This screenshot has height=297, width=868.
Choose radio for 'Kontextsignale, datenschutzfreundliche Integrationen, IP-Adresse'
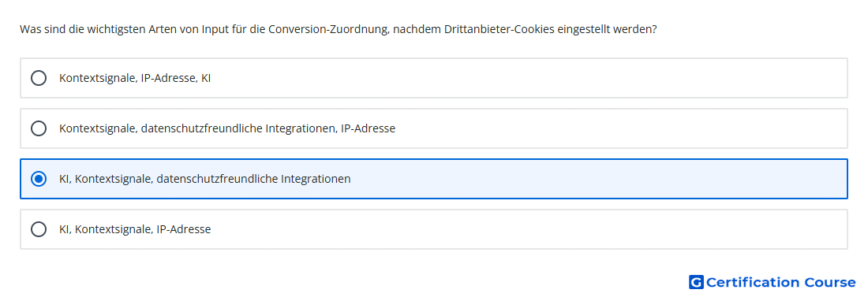tap(39, 128)
